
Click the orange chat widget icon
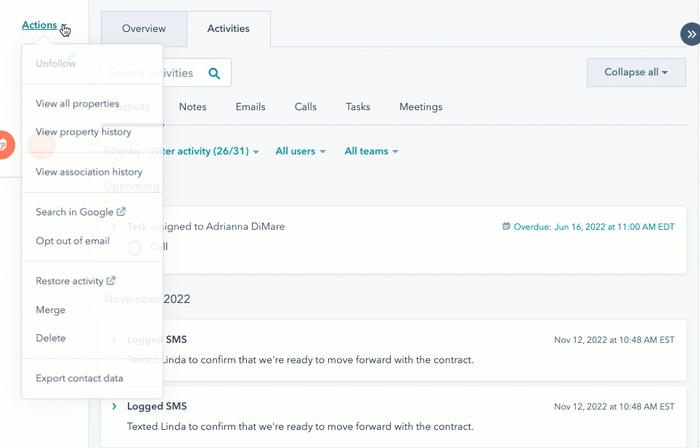pos(4,145)
